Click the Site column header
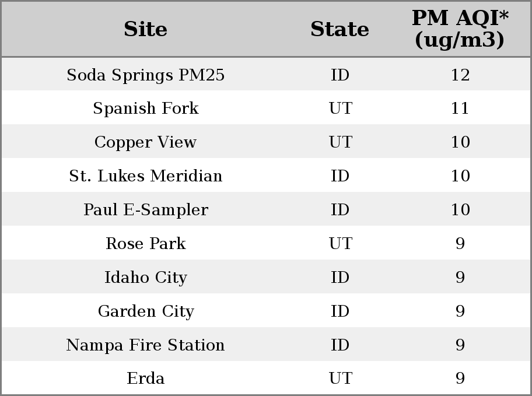The height and width of the screenshot is (396, 532). point(146,29)
